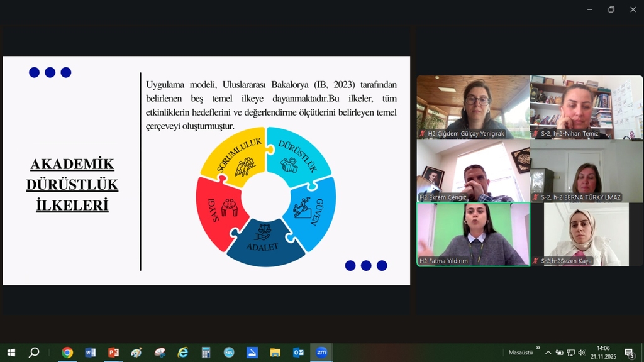Select Sezen Kaya's video tile
Screen dimensions: 644x362
[x=586, y=234]
